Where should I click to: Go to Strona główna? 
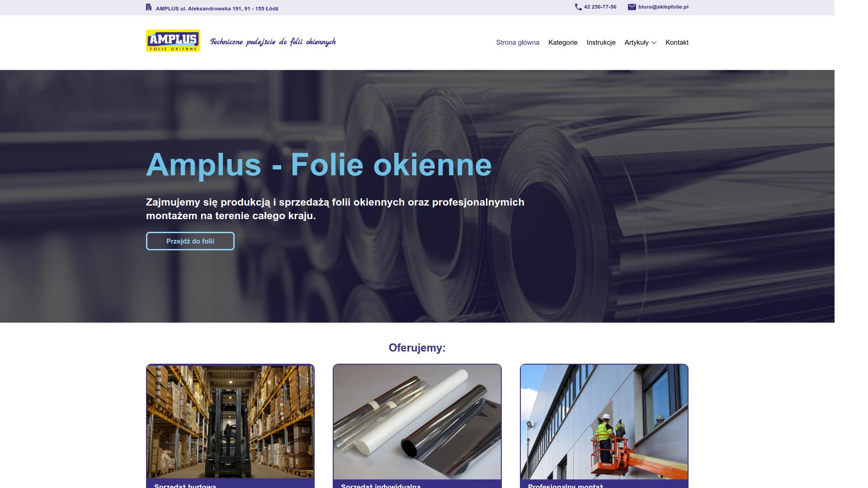(518, 42)
